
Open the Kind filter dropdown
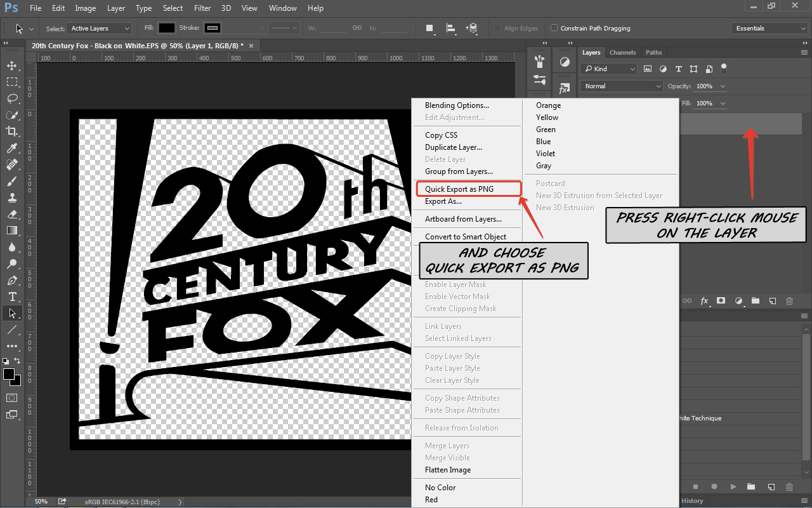pos(609,69)
